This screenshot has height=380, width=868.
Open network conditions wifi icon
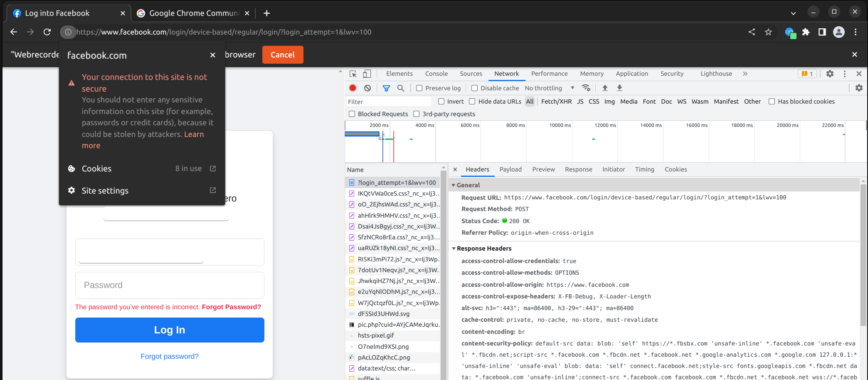tap(586, 88)
